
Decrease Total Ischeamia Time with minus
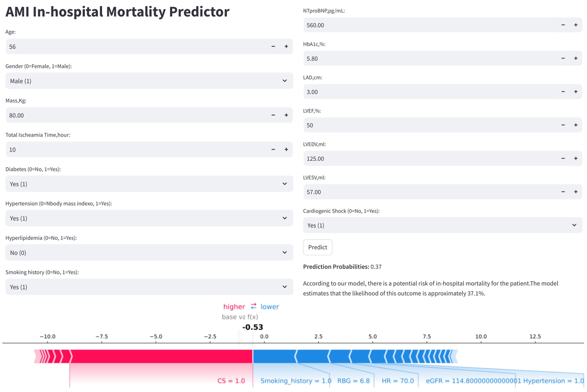(273, 149)
